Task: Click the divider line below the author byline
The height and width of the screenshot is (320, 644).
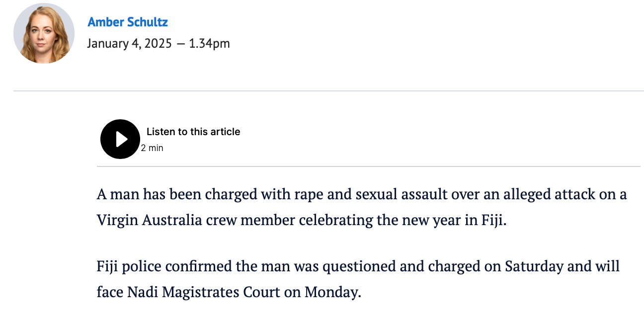Action: coord(328,91)
